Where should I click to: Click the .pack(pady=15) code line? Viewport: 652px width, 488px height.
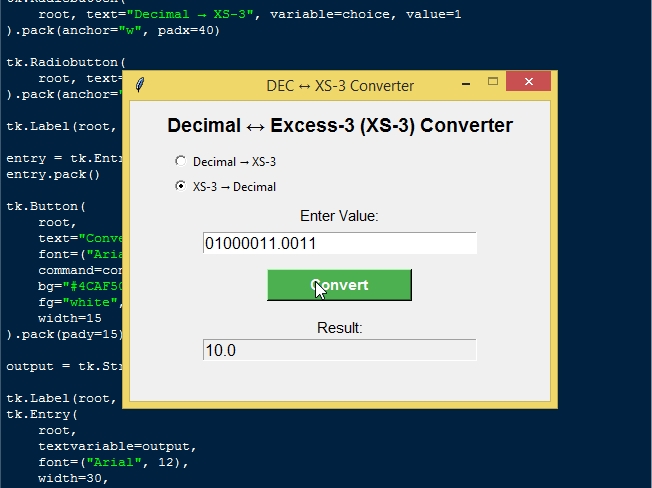[x=64, y=334]
